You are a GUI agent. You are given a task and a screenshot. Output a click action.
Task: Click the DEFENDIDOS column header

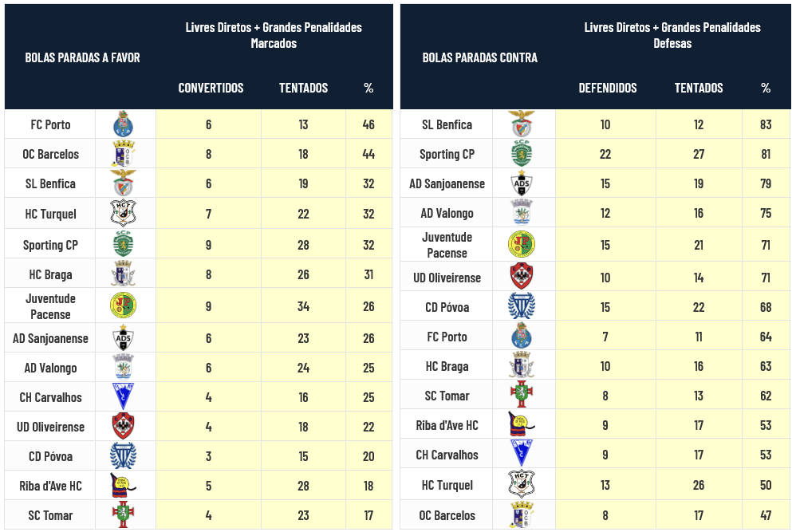point(608,88)
